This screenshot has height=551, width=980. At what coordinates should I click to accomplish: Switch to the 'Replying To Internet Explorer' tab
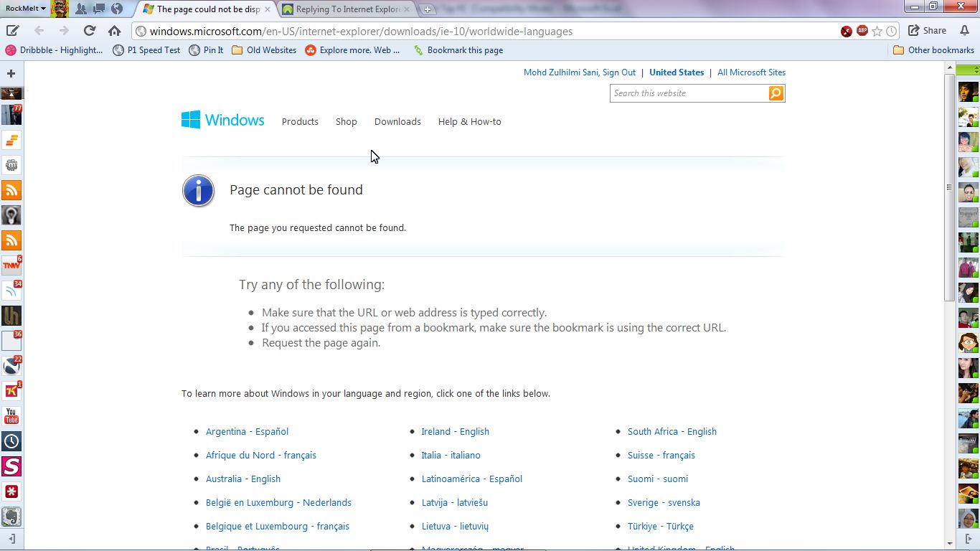[x=347, y=9]
